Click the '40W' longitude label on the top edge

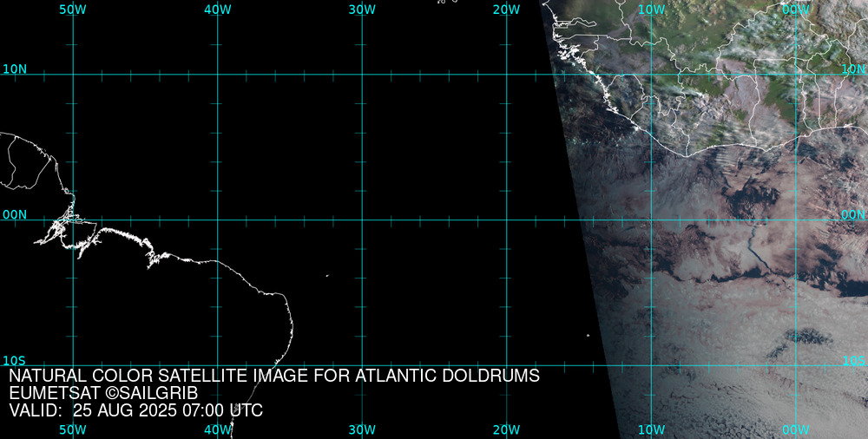pyautogui.click(x=218, y=10)
